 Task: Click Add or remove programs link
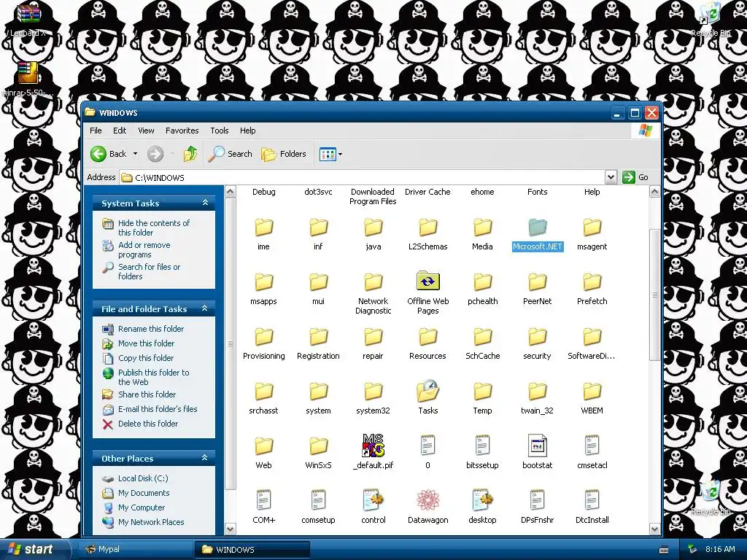144,249
